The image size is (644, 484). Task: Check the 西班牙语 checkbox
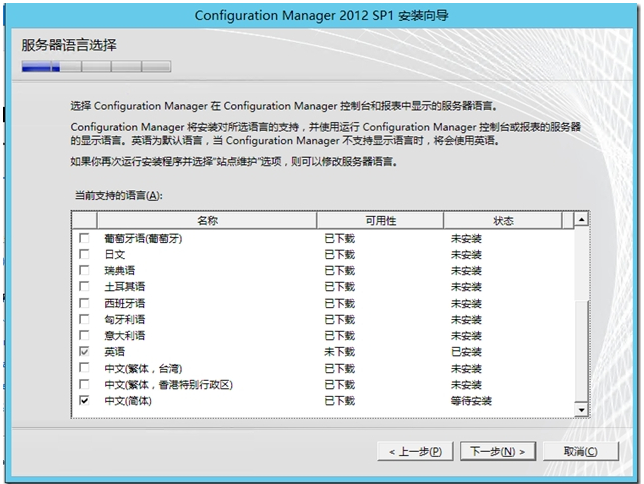click(x=84, y=303)
